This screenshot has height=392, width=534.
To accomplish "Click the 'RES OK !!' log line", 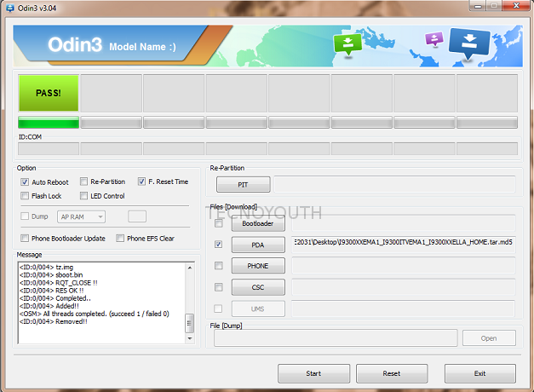I will [52, 291].
